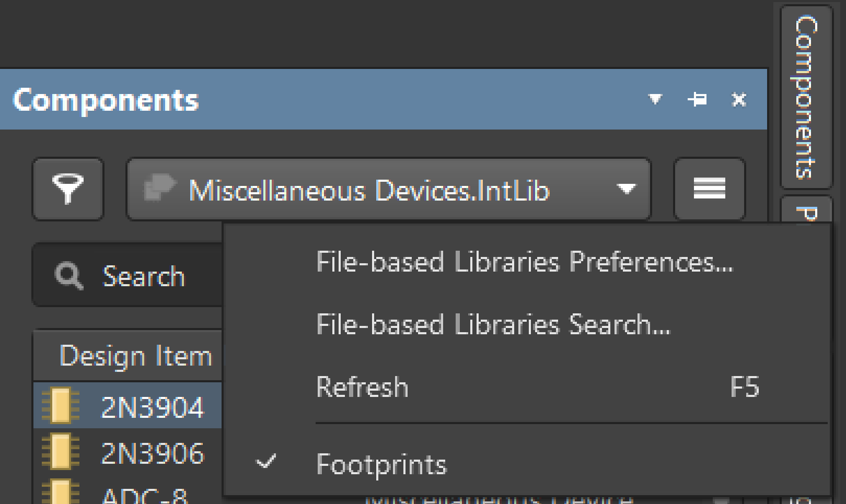Open the hamburger menu button
Image resolution: width=846 pixels, height=504 pixels.
(x=709, y=189)
